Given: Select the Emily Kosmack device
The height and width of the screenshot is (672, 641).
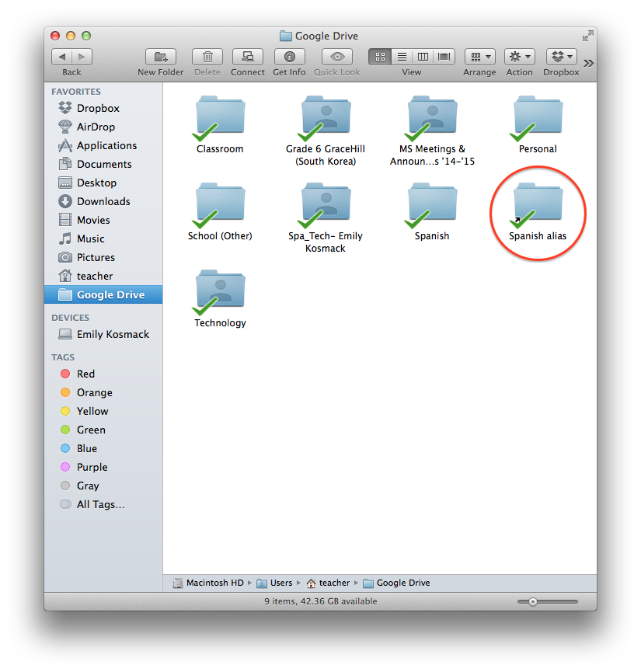Looking at the screenshot, I should point(103,334).
